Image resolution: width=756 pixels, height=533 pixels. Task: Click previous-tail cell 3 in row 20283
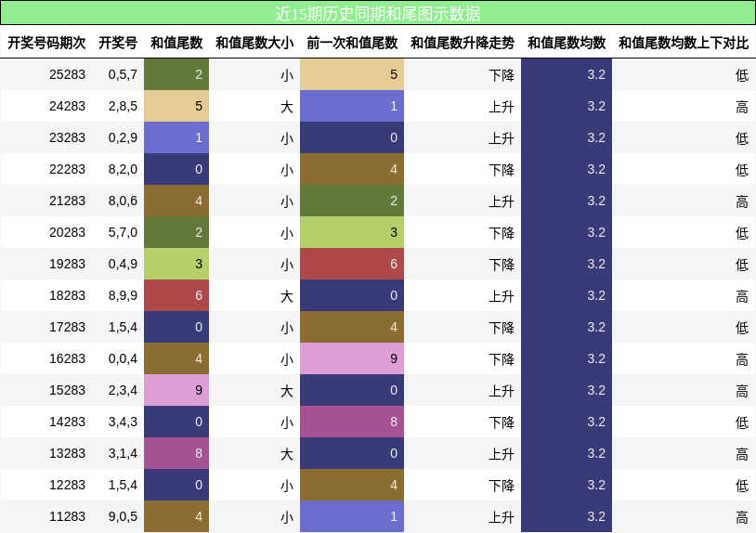click(352, 232)
